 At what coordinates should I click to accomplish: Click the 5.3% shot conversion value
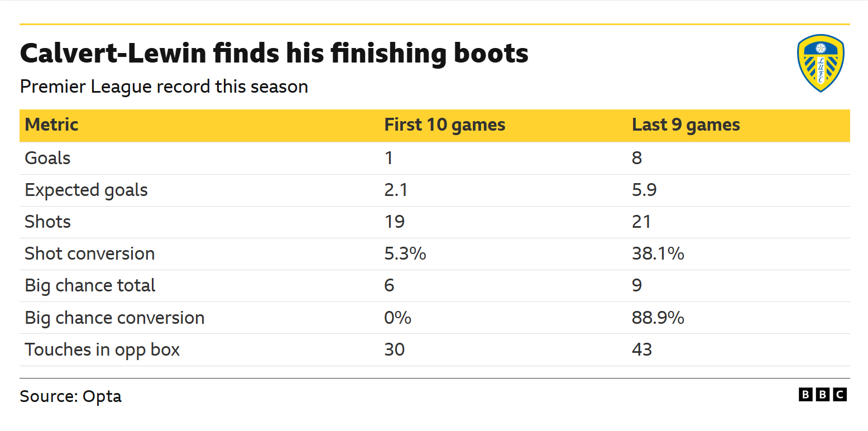pyautogui.click(x=405, y=254)
